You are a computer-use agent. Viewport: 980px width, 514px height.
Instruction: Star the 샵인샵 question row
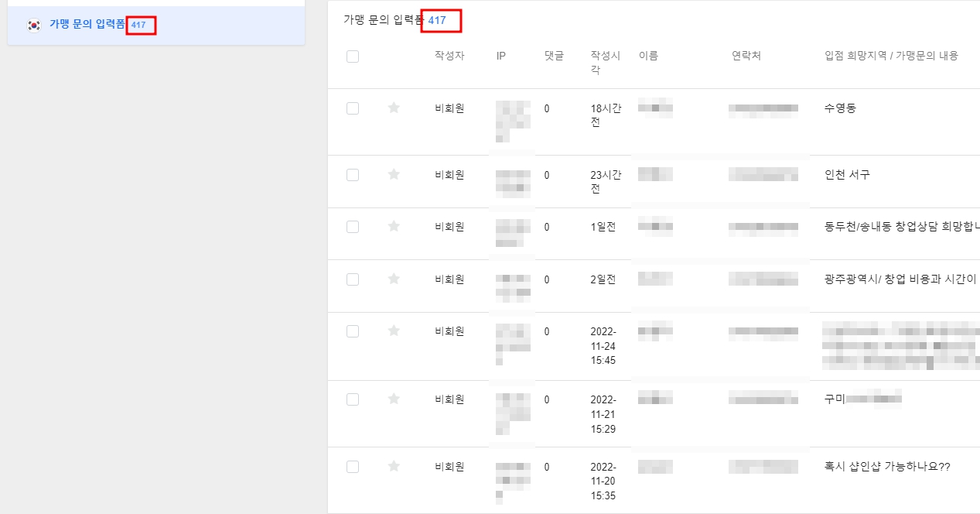394,466
